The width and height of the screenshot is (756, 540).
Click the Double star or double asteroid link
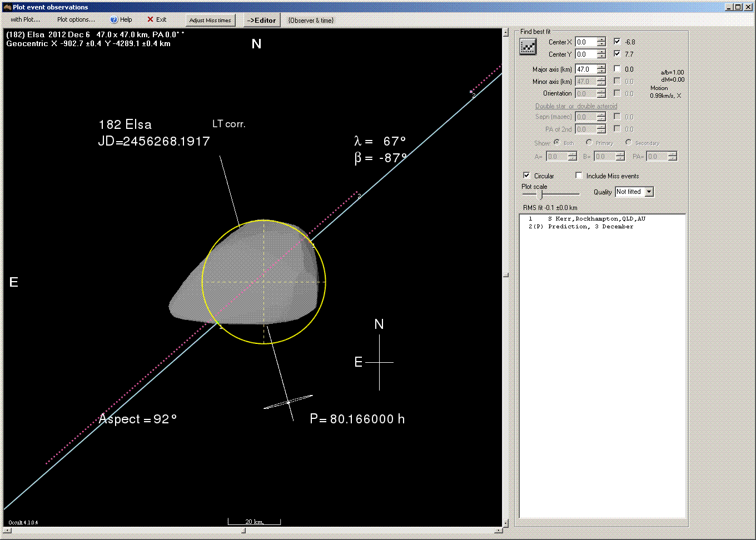click(x=576, y=106)
